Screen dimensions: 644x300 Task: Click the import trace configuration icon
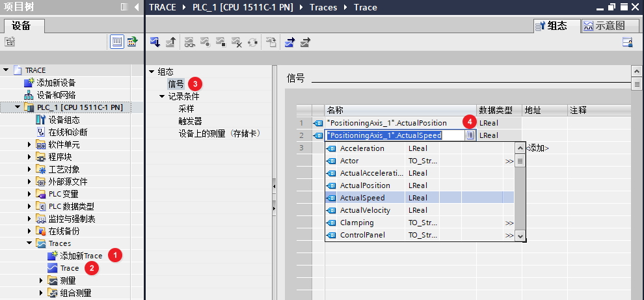click(x=305, y=42)
